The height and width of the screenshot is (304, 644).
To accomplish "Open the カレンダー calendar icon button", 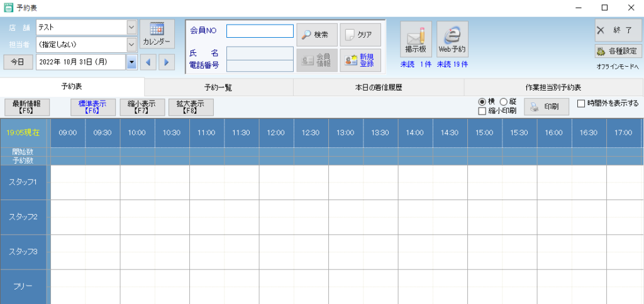I will (157, 34).
